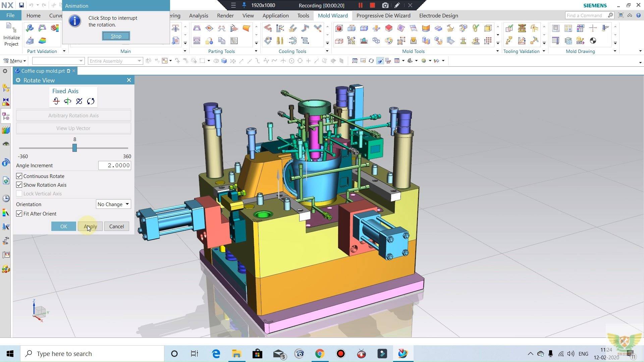The image size is (644, 362).
Task: Open the volume control in system tray
Action: 571,354
